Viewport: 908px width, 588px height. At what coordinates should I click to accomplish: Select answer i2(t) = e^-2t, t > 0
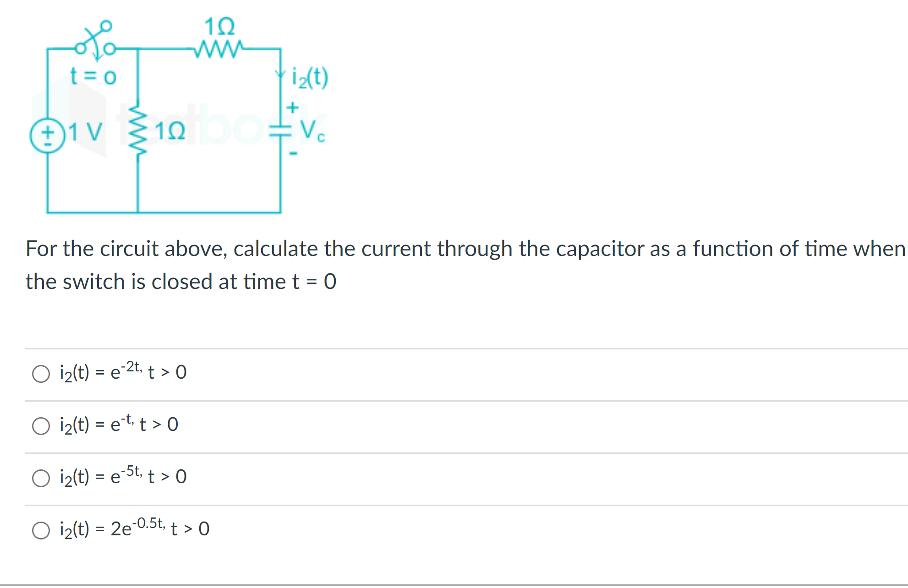(x=41, y=374)
